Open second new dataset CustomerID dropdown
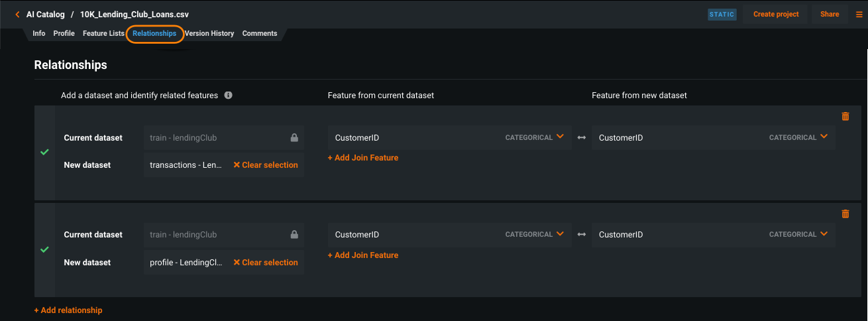This screenshot has width=868, height=321. [824, 234]
